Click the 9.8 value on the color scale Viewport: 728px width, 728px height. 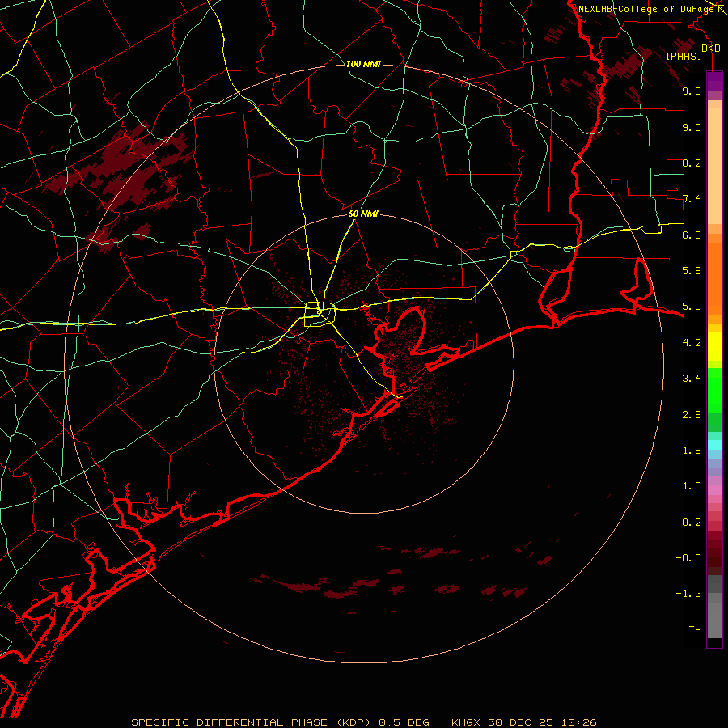coord(692,91)
